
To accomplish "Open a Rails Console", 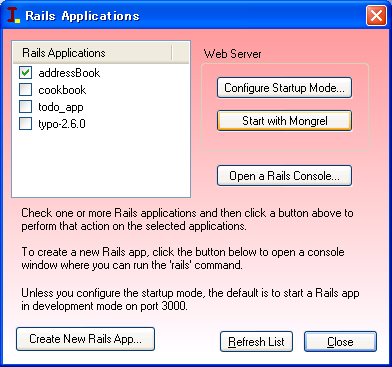I will 284,176.
